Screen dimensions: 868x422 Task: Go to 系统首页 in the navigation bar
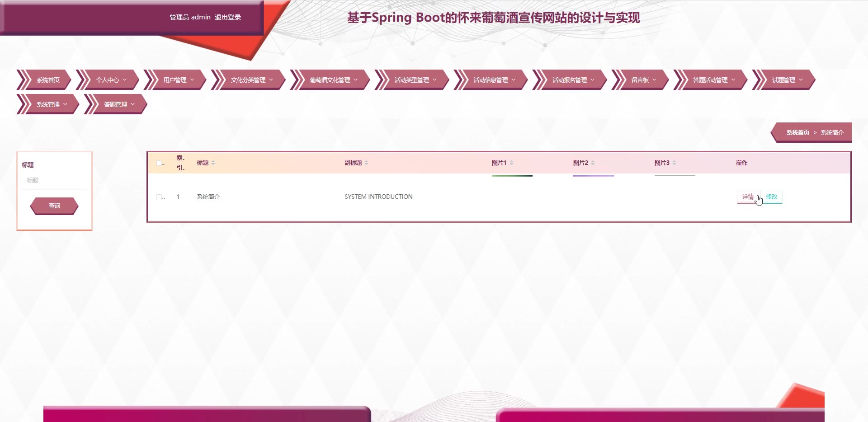click(x=45, y=80)
